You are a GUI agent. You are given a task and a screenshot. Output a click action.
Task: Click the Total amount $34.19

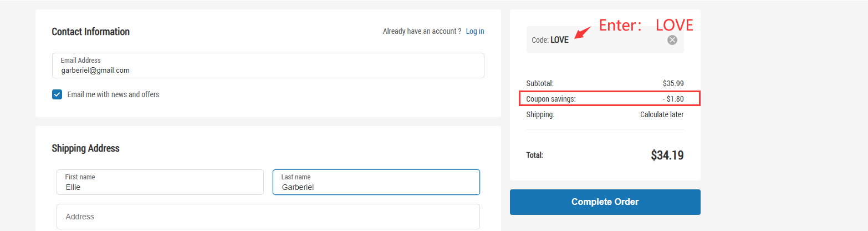point(667,155)
